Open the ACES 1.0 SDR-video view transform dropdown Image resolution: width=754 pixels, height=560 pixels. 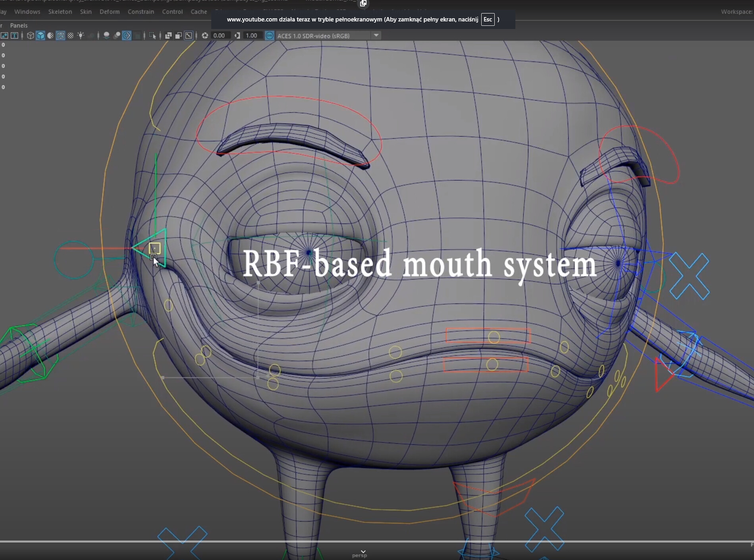(376, 35)
